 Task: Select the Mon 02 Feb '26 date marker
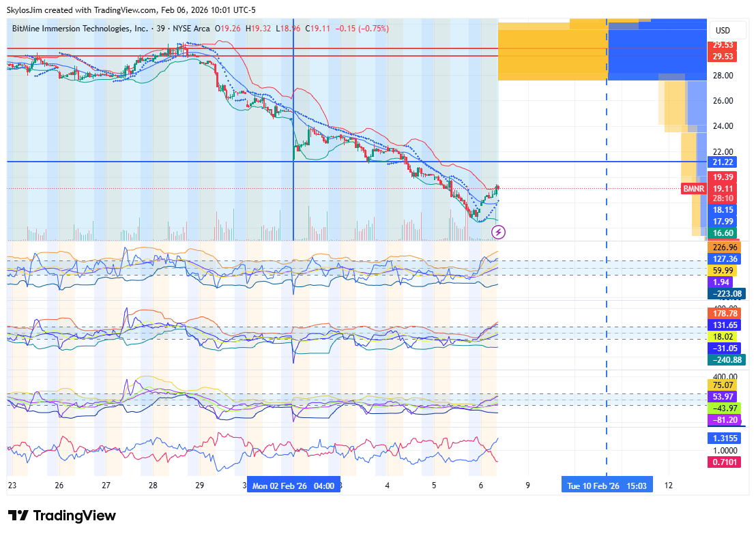click(x=293, y=486)
